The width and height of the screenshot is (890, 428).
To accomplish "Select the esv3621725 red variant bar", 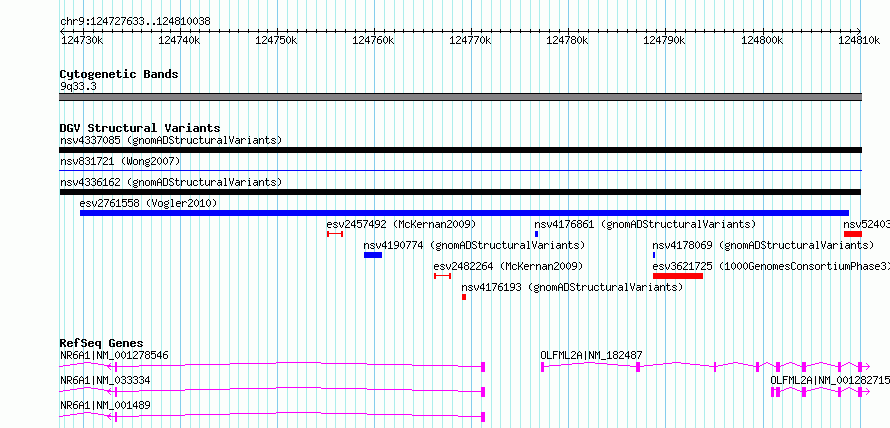I will coord(678,276).
